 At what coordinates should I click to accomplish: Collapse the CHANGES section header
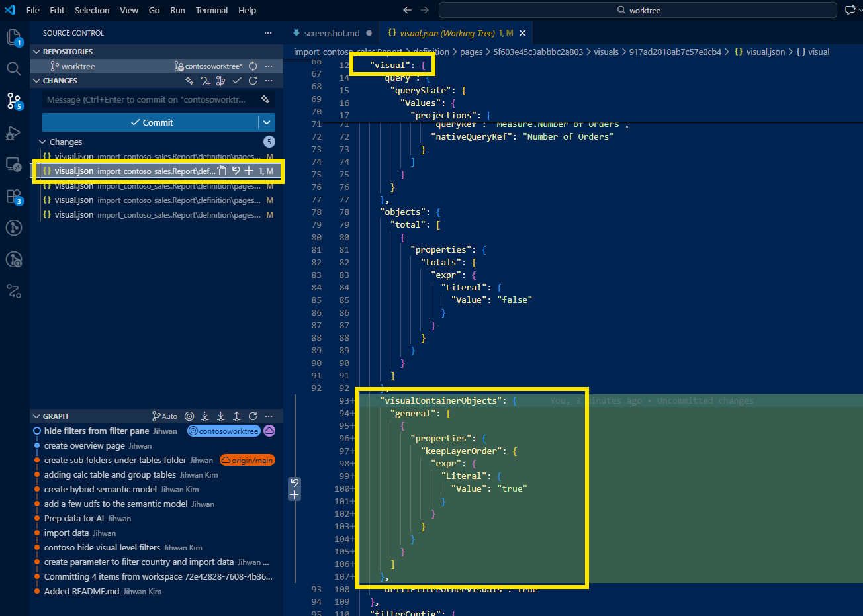point(36,81)
